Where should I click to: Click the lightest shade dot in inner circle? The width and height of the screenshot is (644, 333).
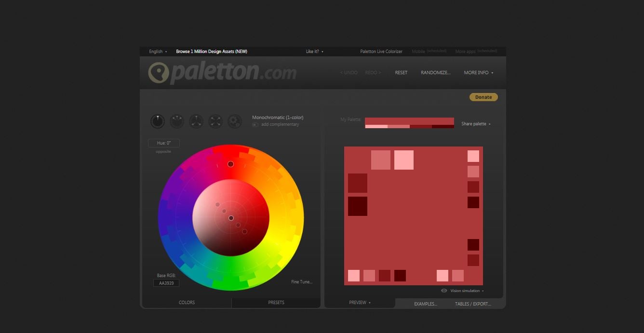click(x=217, y=205)
